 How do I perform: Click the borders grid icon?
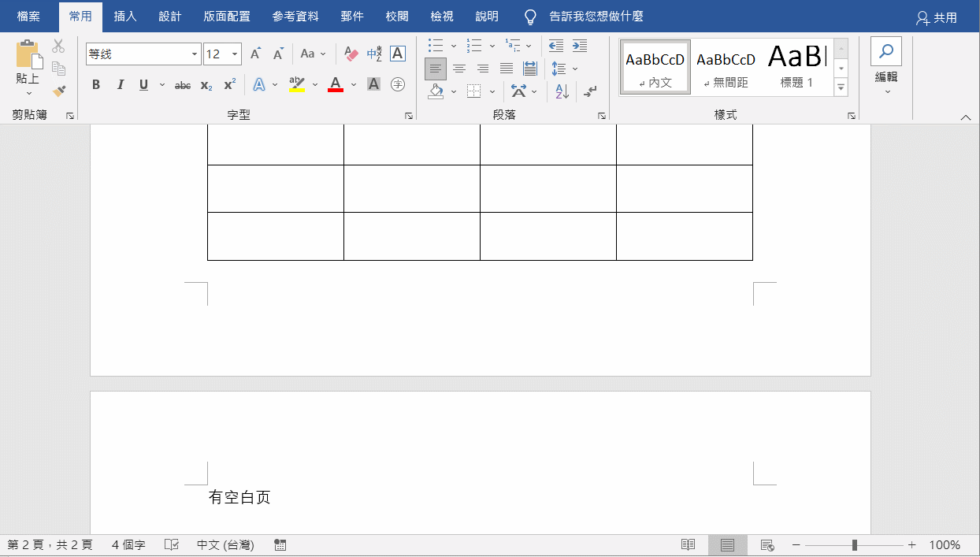click(x=473, y=91)
